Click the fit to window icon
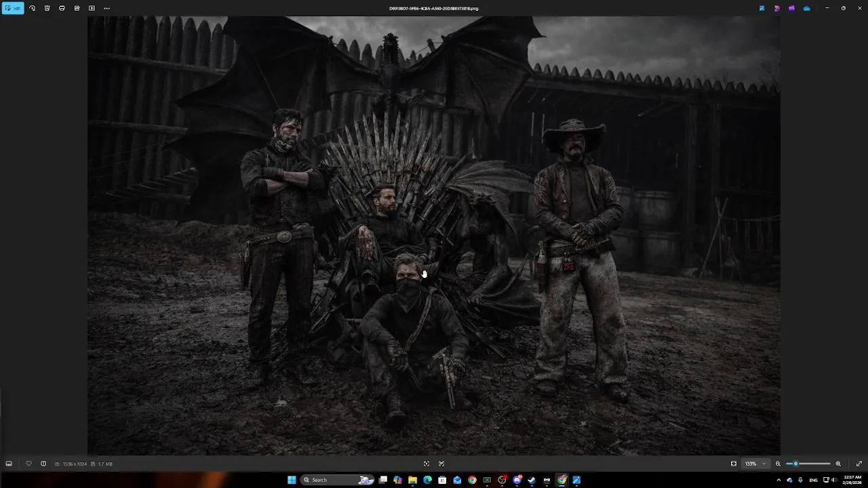Screen dimensions: 868x488 (733, 464)
